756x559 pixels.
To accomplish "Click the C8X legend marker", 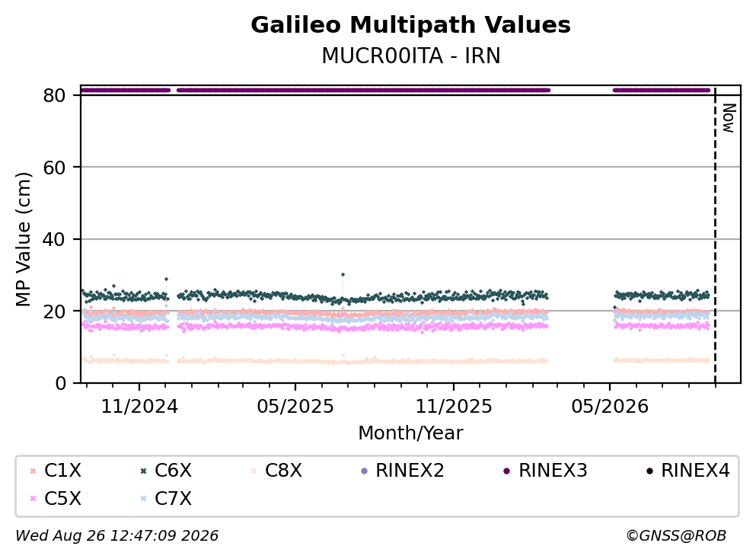I will [254, 471].
